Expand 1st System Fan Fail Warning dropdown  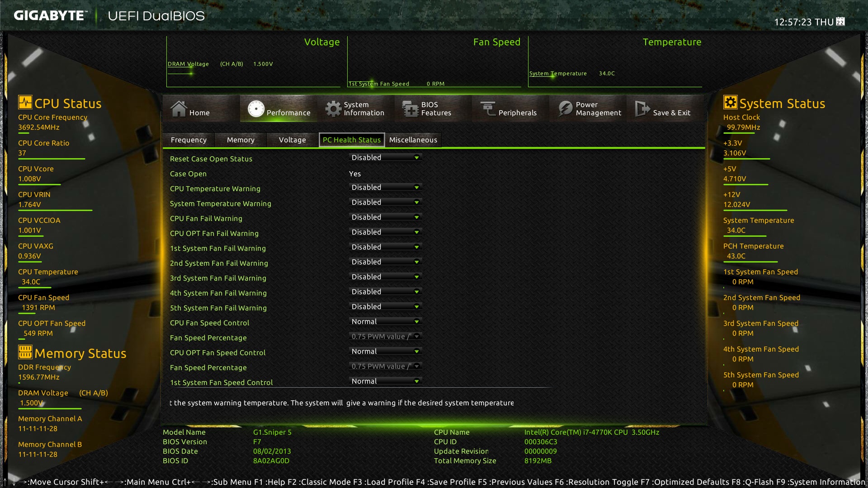(386, 247)
